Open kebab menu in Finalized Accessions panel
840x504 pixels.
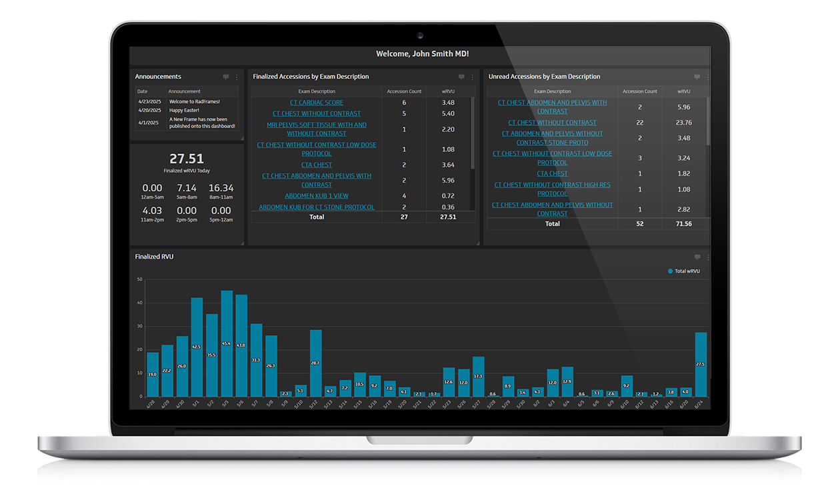(472, 77)
